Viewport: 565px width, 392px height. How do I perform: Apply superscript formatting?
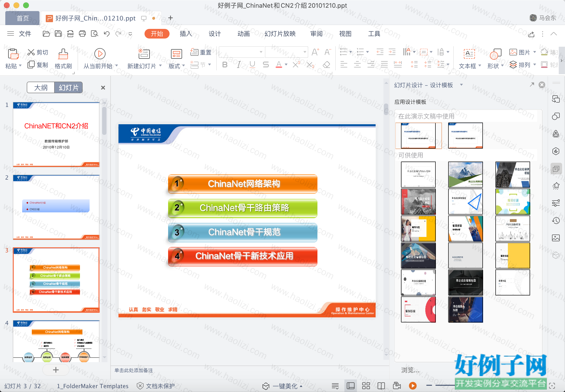296,65
